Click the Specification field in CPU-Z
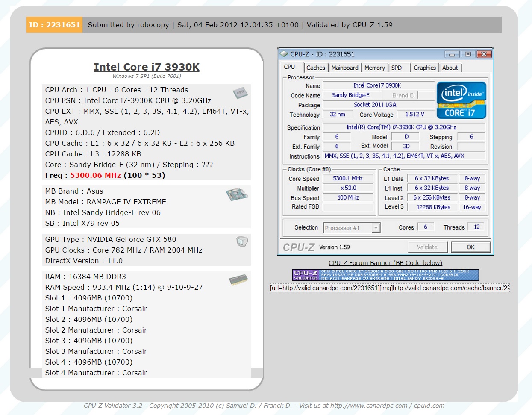 [404, 127]
